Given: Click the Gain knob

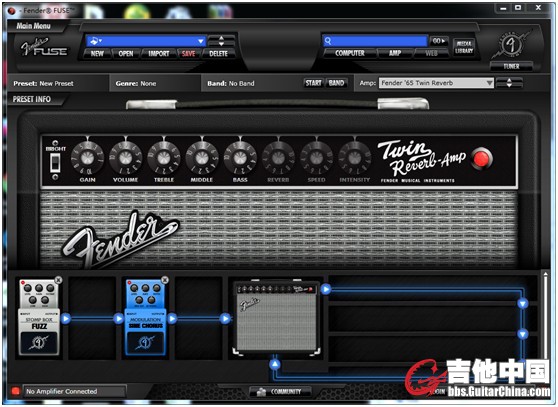Looking at the screenshot, I should 88,157.
